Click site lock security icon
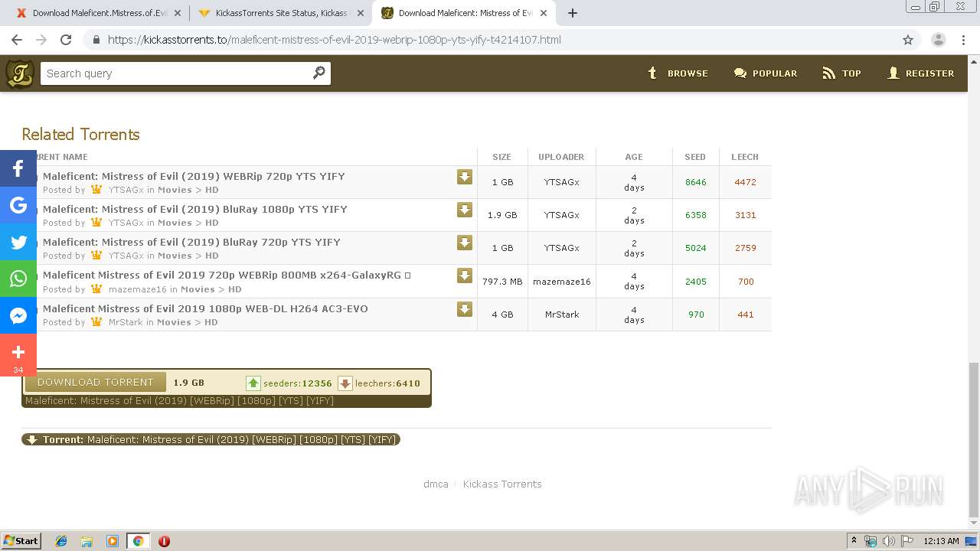980x551 pixels. [96, 40]
